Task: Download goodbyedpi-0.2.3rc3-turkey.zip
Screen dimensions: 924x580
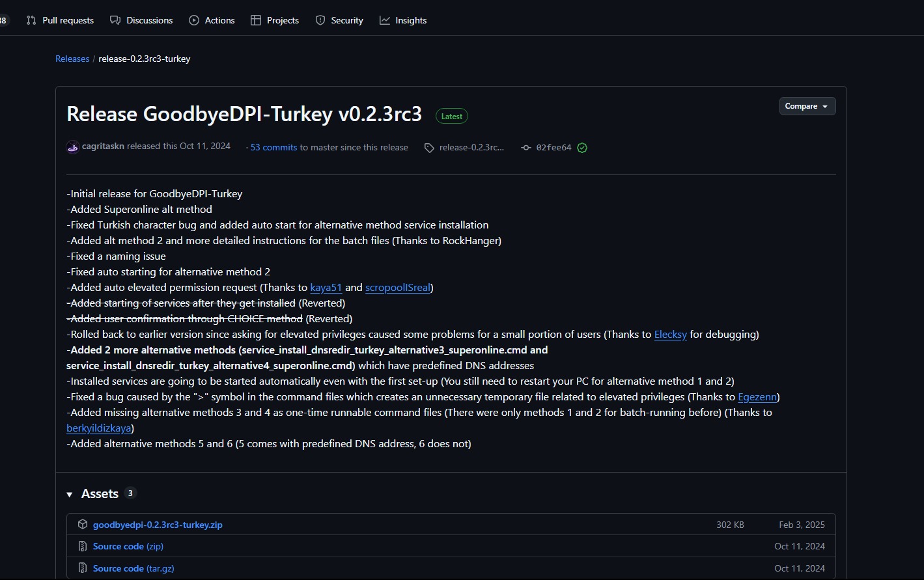Action: point(158,525)
